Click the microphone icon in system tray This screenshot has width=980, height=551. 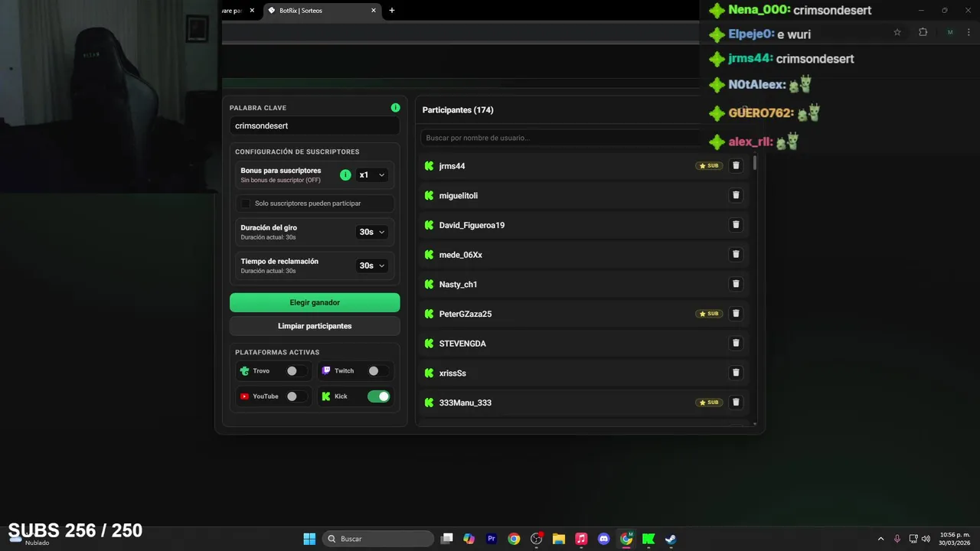[x=897, y=539]
